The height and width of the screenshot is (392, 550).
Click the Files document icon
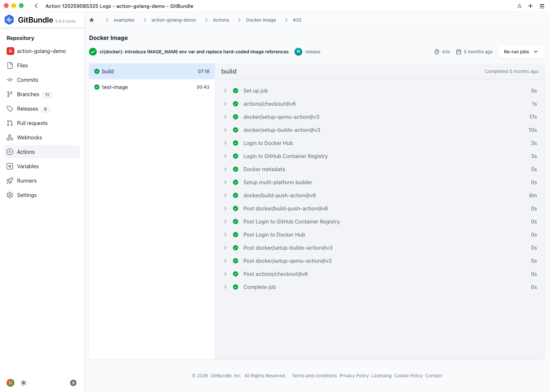pos(10,65)
